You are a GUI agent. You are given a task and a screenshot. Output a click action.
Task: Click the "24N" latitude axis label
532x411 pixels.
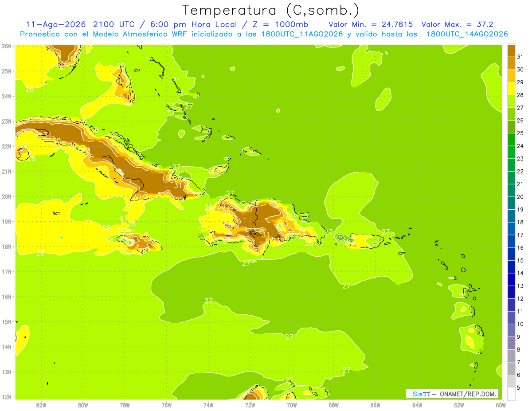tap(7, 96)
